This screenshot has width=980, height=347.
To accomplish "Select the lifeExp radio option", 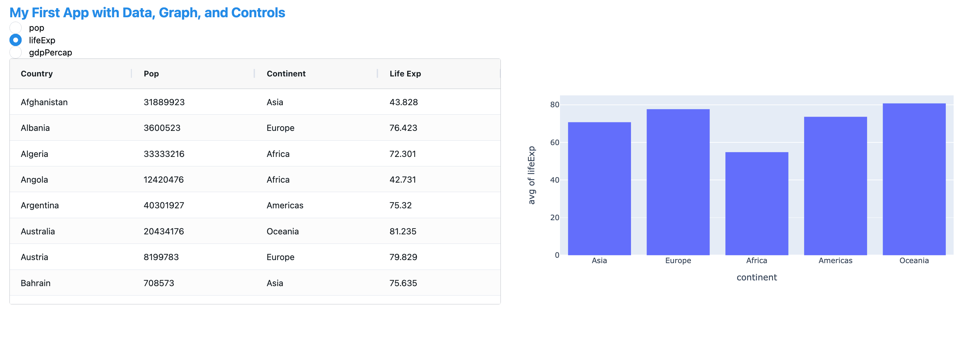I will pyautogui.click(x=16, y=40).
